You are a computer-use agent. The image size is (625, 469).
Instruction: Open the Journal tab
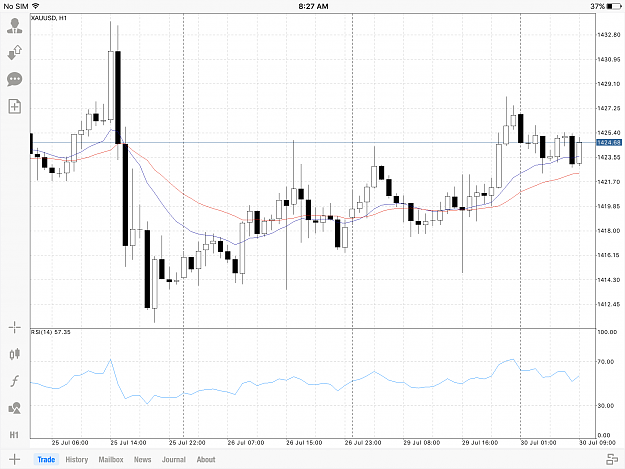click(174, 459)
